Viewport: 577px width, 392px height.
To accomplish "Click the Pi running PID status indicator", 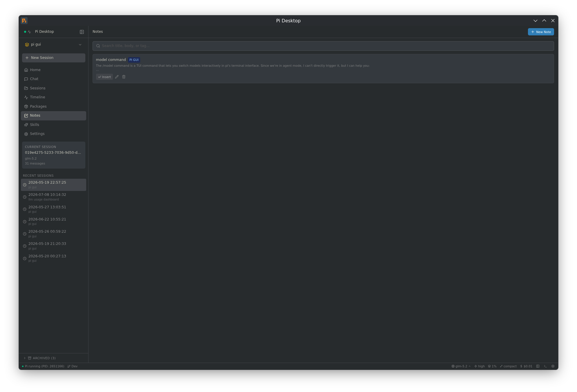I will (43, 366).
